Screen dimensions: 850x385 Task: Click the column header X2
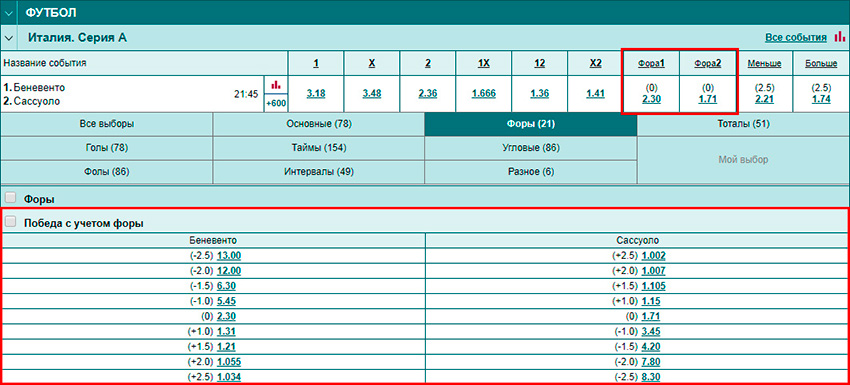tap(595, 63)
